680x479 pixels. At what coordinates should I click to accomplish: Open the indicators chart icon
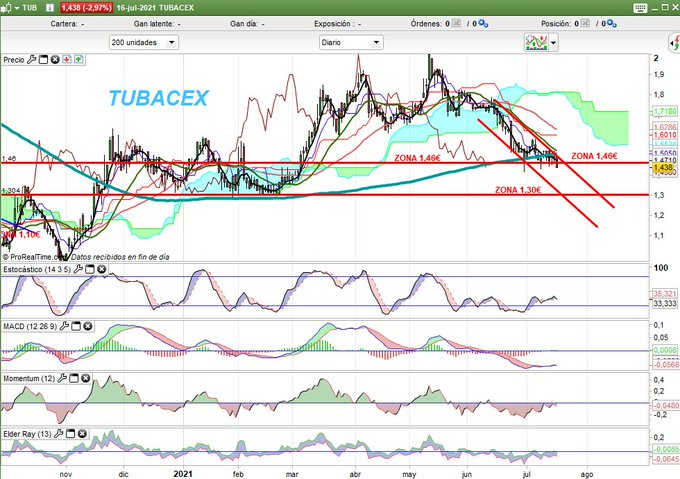point(536,42)
